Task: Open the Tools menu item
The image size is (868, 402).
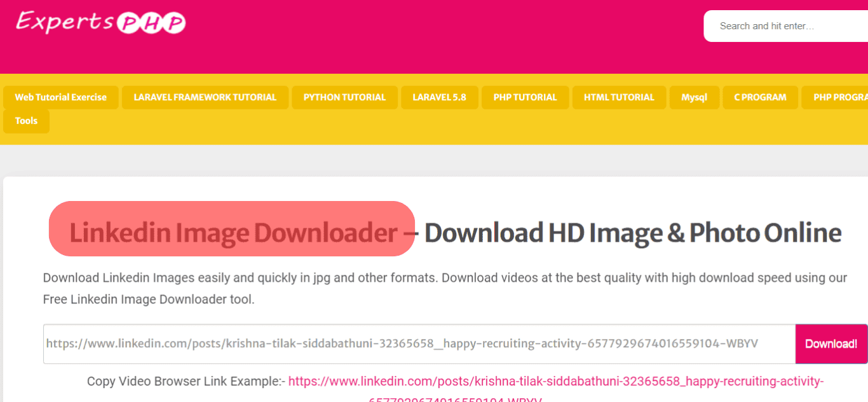Action: (26, 121)
